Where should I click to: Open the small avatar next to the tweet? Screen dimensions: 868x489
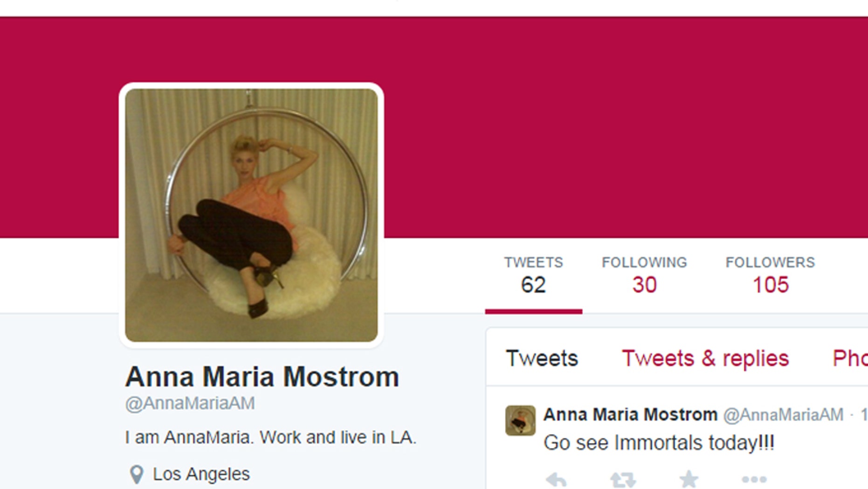pos(520,420)
